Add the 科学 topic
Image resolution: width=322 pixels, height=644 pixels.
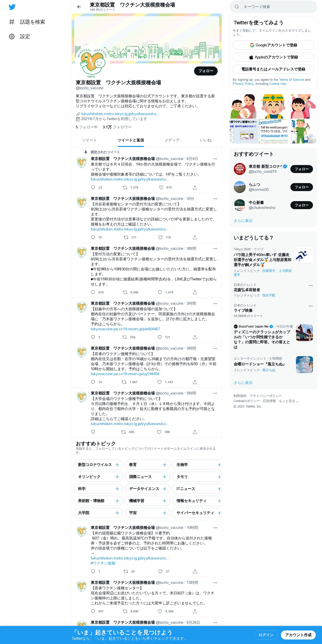[117, 489]
